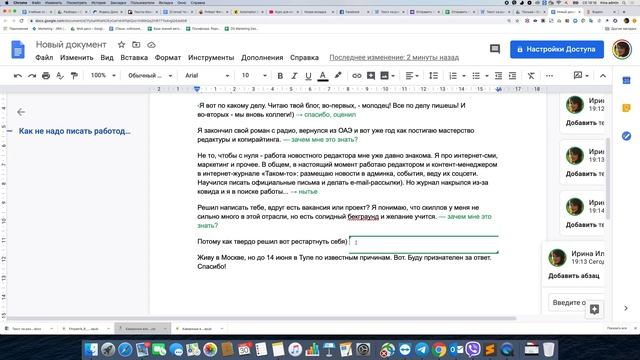Viewport: 640px width, 360px height.
Task: Check the cloud document status icon
Action: (x=151, y=44)
